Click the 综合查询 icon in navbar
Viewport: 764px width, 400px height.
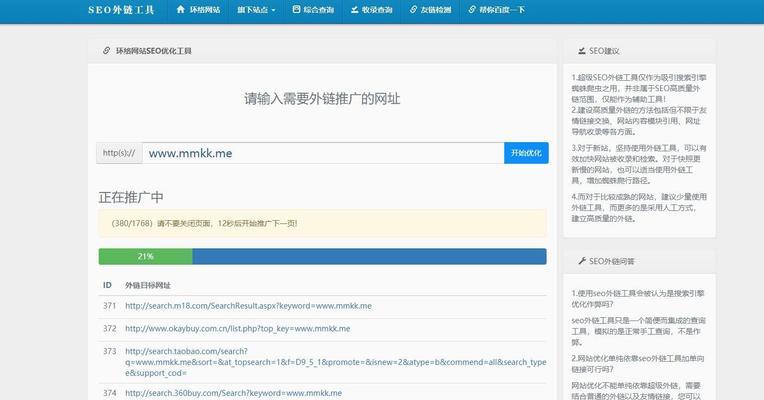(296, 9)
